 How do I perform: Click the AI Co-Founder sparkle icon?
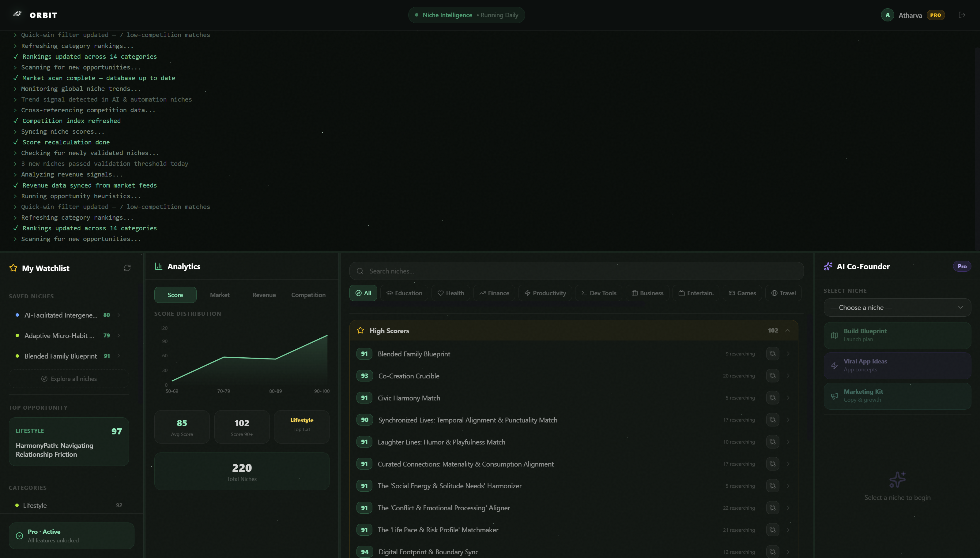(828, 266)
